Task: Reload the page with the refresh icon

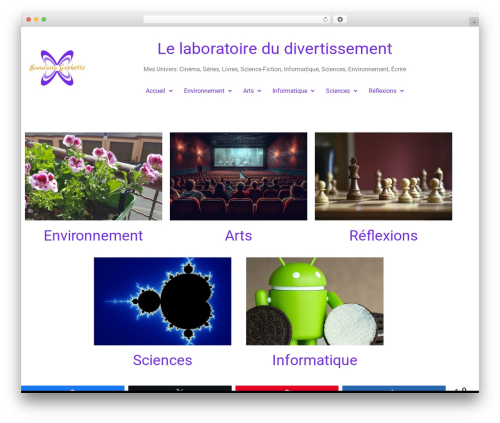Action: pos(325,20)
